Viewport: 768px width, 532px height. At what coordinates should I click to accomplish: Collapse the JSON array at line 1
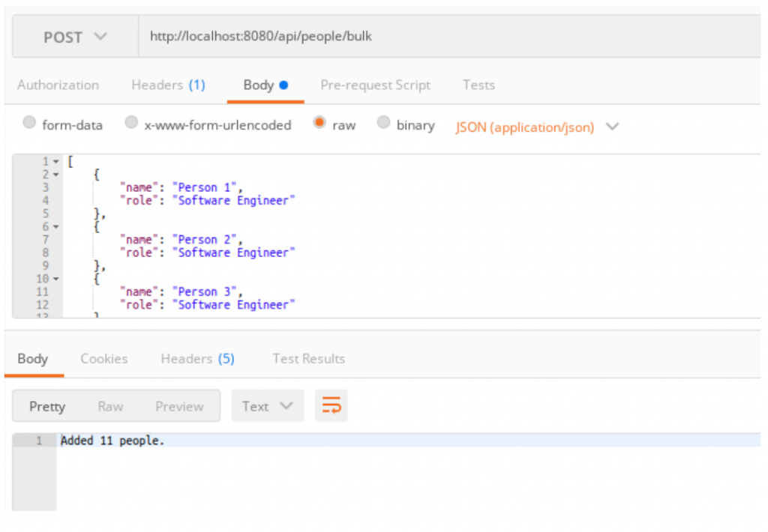click(x=54, y=160)
